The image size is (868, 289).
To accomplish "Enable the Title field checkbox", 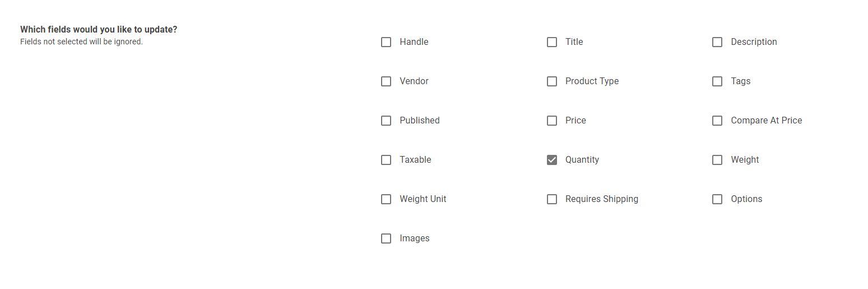I will pos(552,42).
